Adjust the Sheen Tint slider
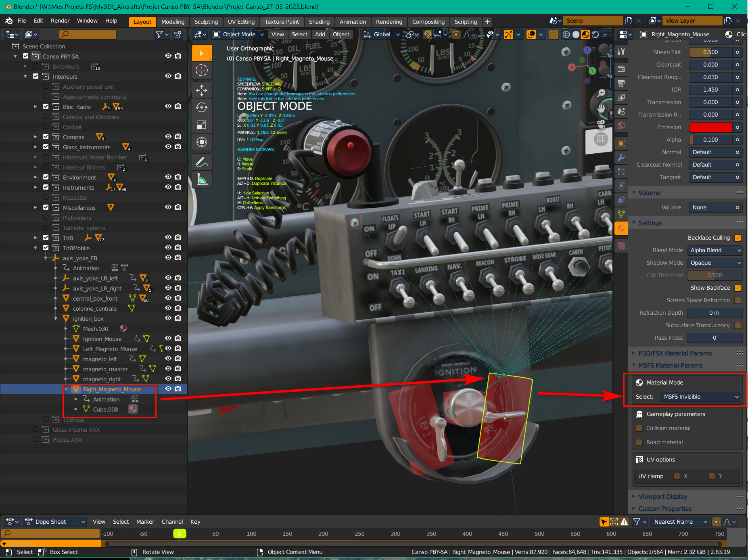748x560 pixels. coord(710,52)
